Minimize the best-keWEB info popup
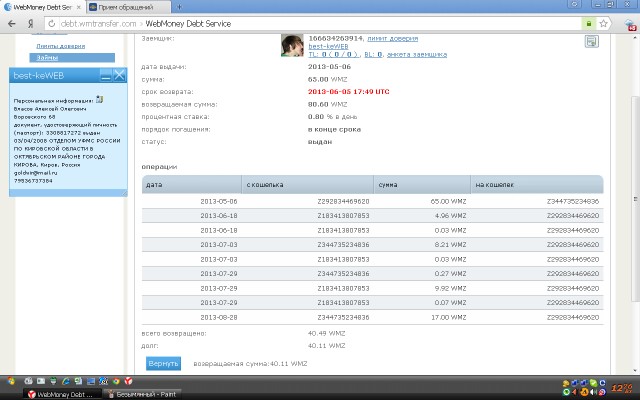 point(106,75)
